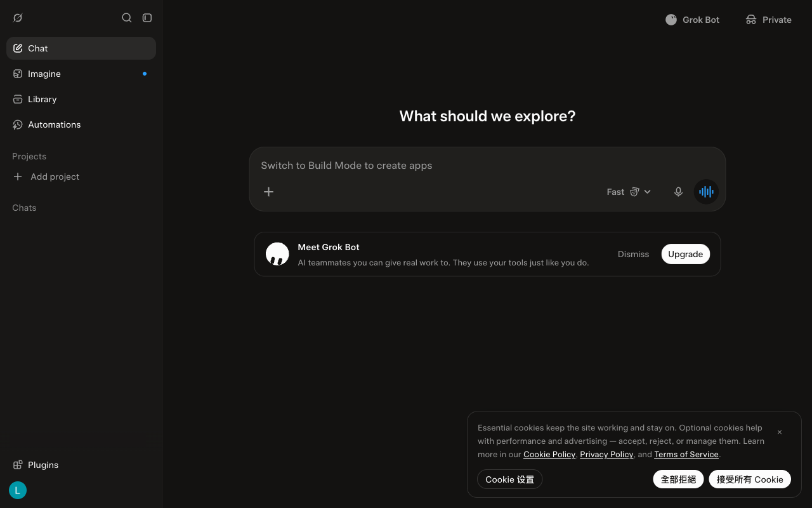Open search with magnifier icon

coord(127,18)
